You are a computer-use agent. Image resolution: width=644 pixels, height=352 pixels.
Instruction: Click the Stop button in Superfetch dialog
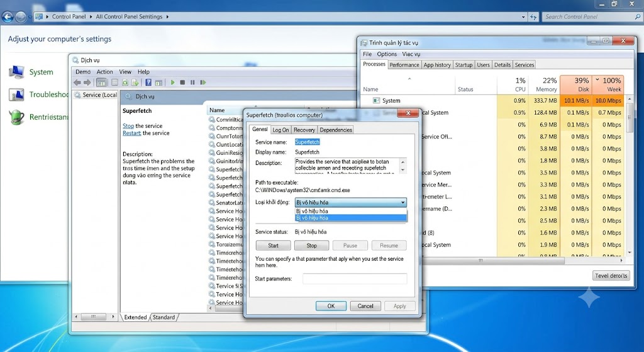pyautogui.click(x=311, y=246)
